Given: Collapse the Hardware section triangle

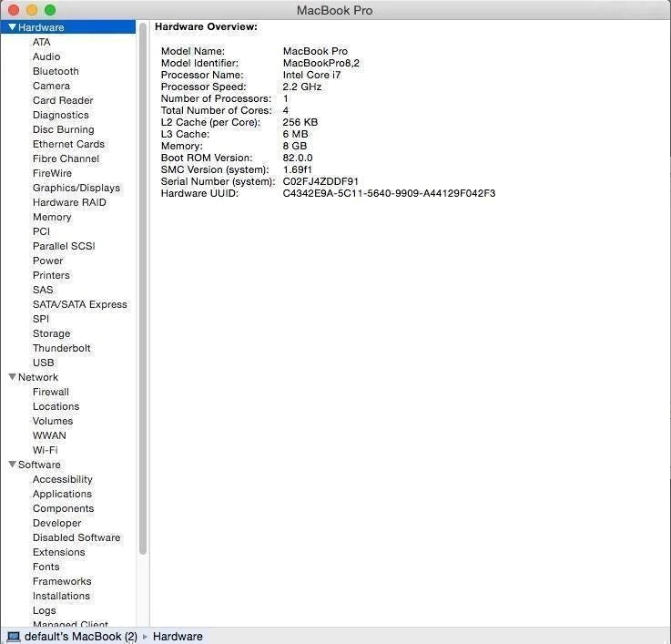Looking at the screenshot, I should (12, 27).
